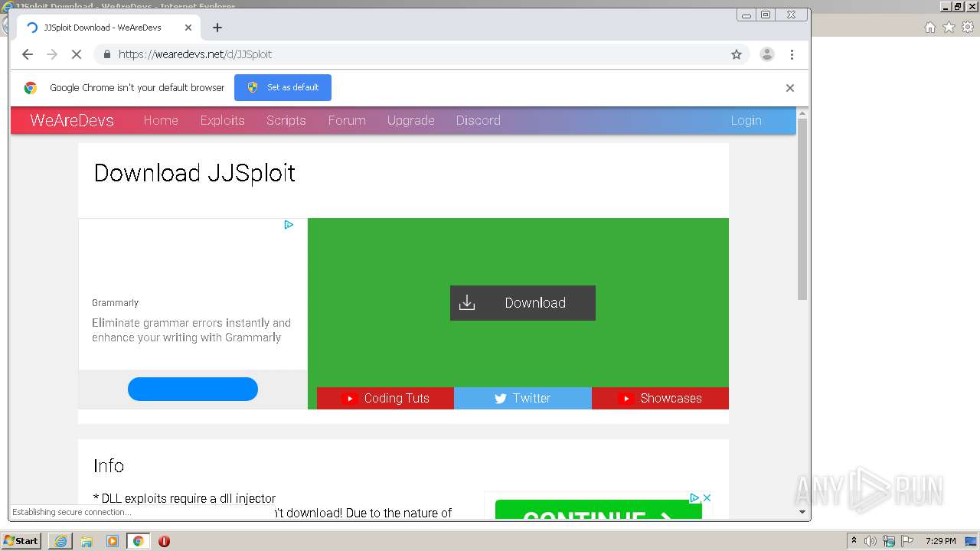The width and height of the screenshot is (980, 551).
Task: Stop loading the page
Action: [x=77, y=54]
